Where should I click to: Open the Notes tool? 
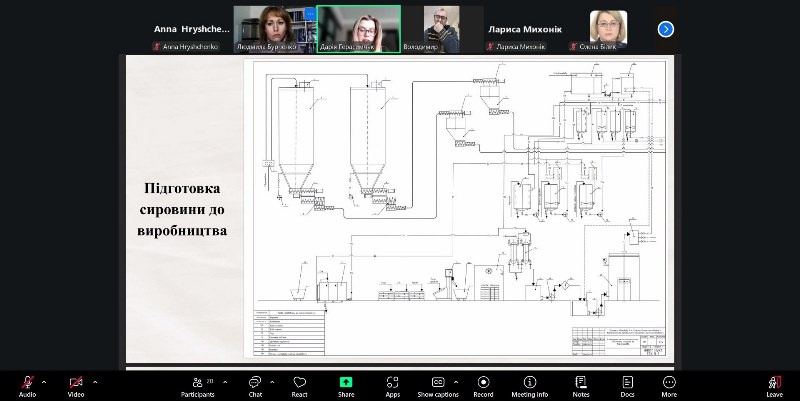pyautogui.click(x=581, y=383)
